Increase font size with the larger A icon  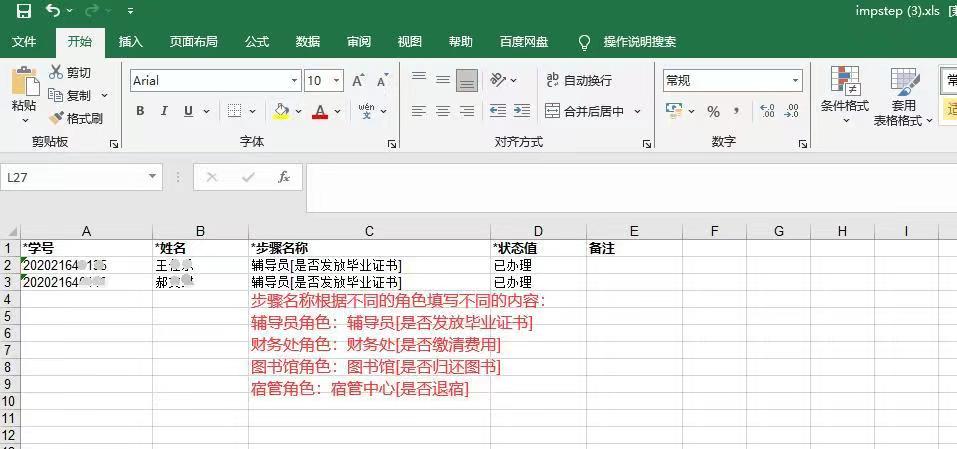tap(358, 80)
